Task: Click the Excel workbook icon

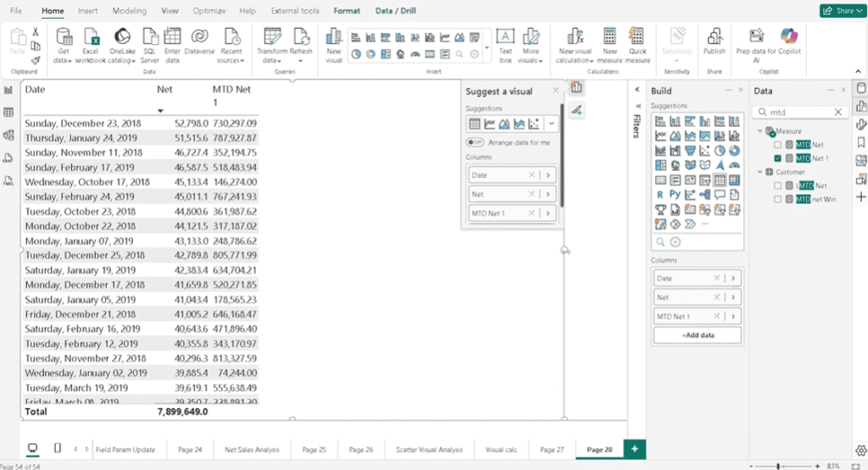Action: [x=90, y=46]
